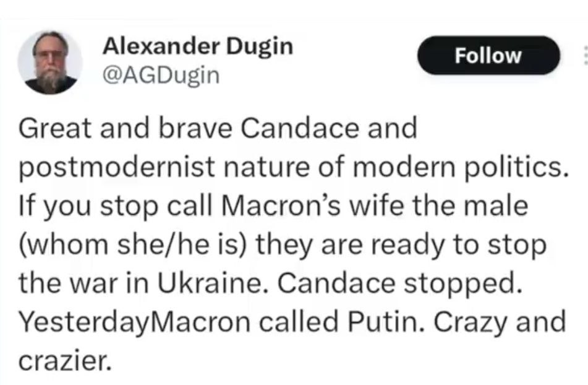Click the Follow button
The width and height of the screenshot is (588, 385).
(x=488, y=56)
